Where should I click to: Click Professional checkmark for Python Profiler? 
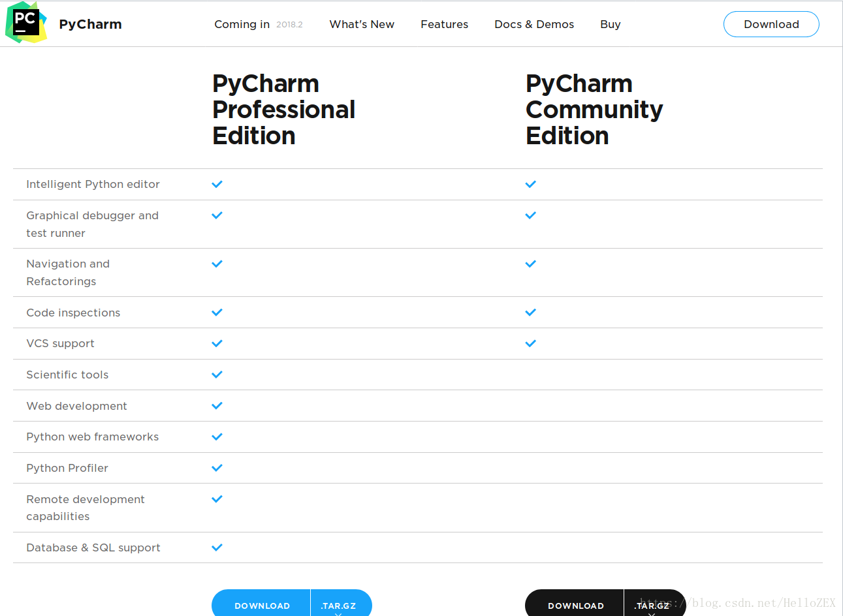217,468
